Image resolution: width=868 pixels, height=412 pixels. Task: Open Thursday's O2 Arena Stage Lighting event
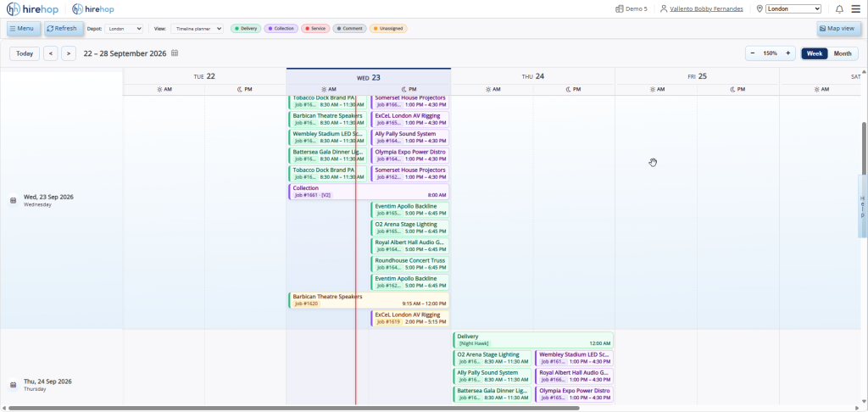point(492,358)
